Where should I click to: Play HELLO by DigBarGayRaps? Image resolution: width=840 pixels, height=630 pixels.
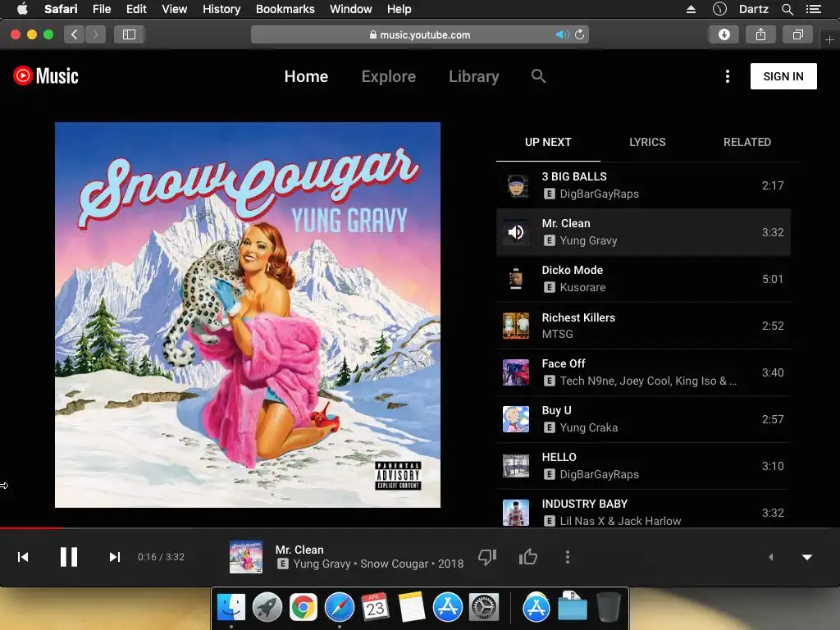643,466
